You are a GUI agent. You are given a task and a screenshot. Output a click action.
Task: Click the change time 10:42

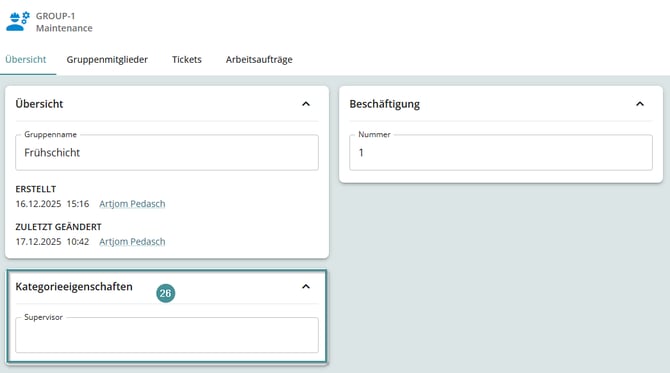pos(78,242)
